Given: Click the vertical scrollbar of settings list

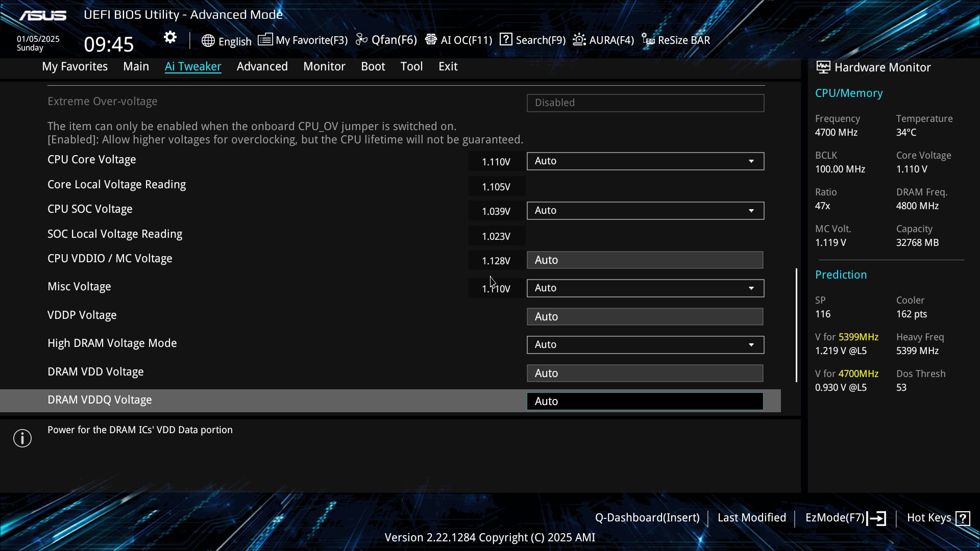Looking at the screenshot, I should [796, 324].
